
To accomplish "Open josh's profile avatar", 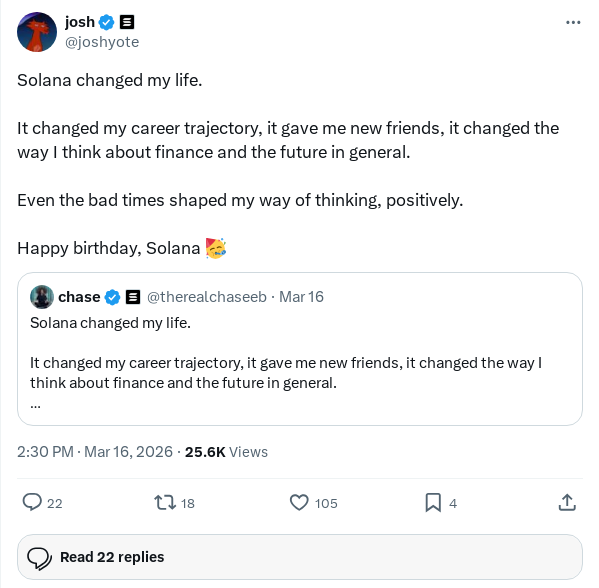I will pyautogui.click(x=37, y=32).
